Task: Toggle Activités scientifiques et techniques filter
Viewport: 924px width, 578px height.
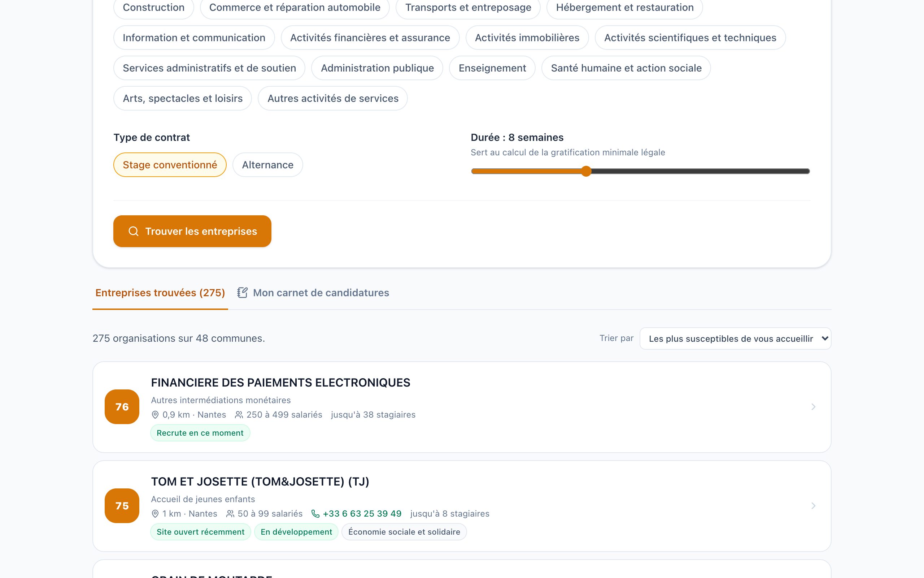Action: [x=690, y=38]
